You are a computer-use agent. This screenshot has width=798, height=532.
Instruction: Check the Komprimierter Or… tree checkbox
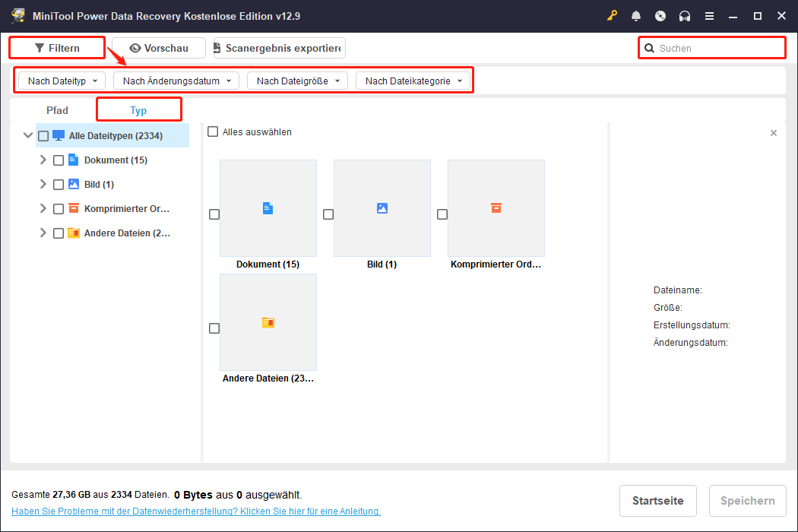59,209
